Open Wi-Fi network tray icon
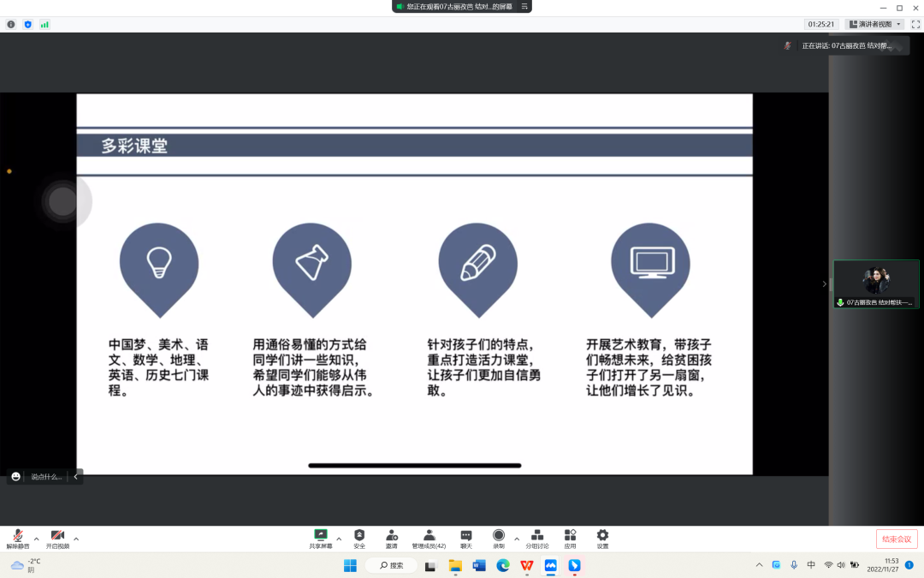 pyautogui.click(x=828, y=565)
